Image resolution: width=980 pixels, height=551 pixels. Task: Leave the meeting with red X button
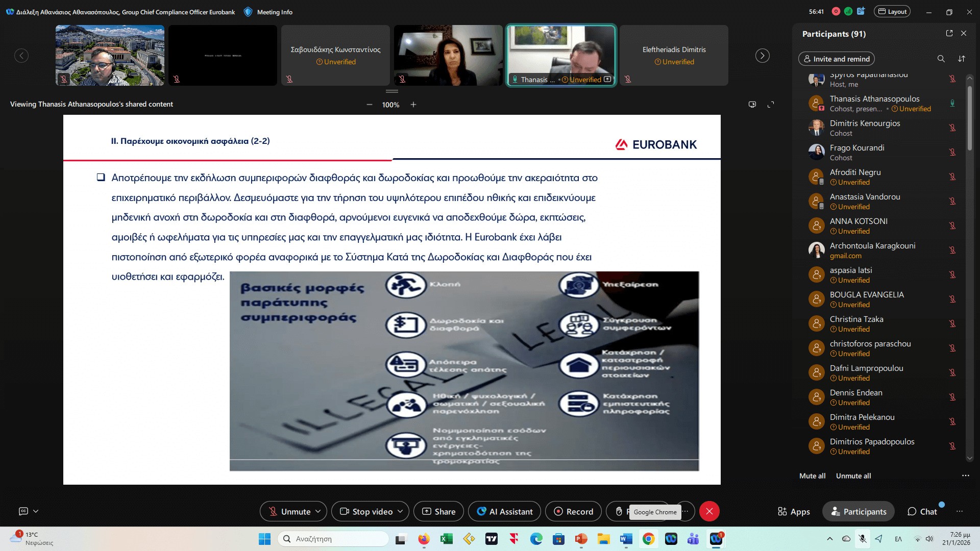pyautogui.click(x=709, y=511)
